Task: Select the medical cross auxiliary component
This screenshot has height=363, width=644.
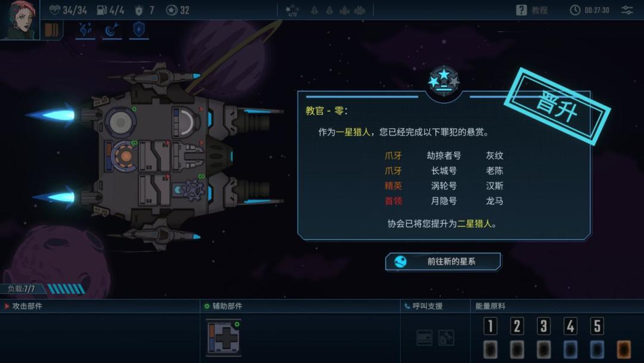Action: click(x=224, y=337)
